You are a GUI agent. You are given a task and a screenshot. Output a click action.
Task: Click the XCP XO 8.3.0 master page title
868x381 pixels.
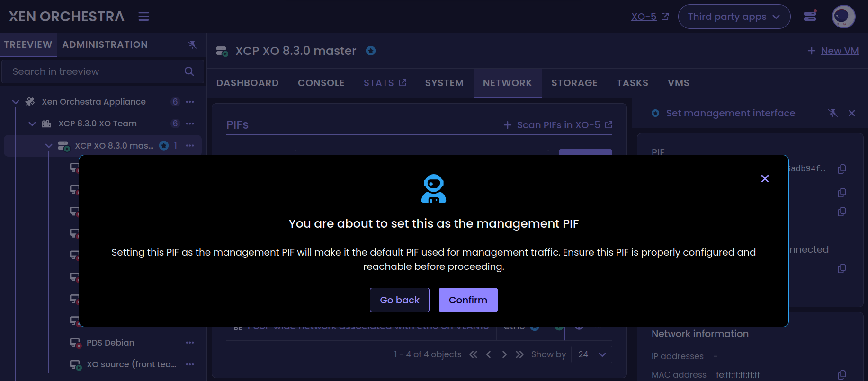click(296, 51)
